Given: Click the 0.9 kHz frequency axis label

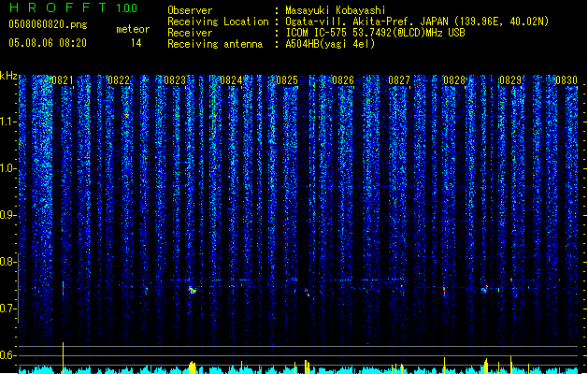Looking at the screenshot, I should pyautogui.click(x=7, y=215).
